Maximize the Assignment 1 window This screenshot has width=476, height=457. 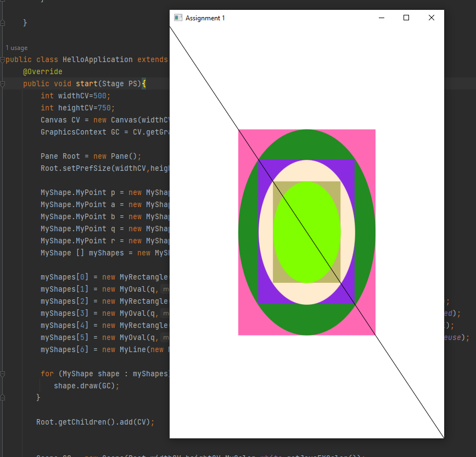click(x=406, y=18)
